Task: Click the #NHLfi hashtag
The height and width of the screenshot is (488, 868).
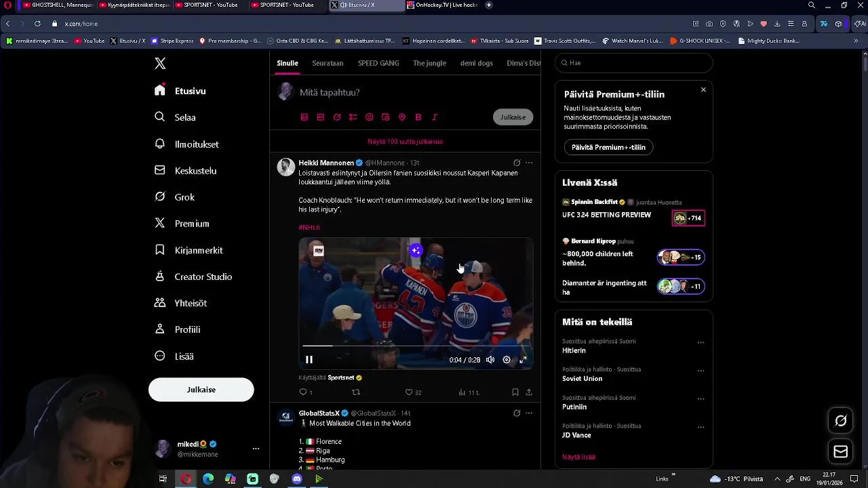Action: coord(309,227)
